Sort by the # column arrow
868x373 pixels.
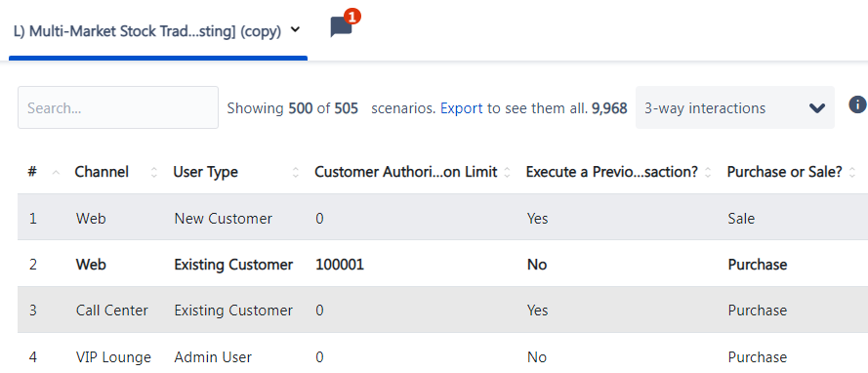click(x=56, y=173)
